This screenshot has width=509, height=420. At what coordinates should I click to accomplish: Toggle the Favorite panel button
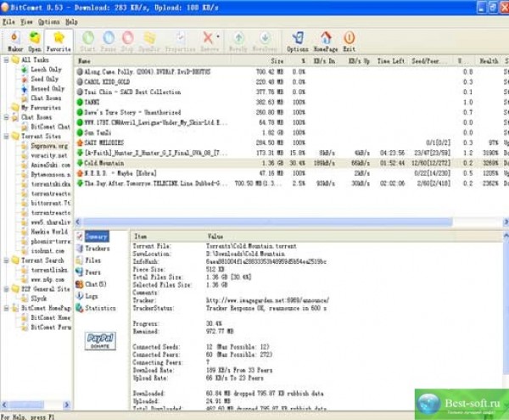tap(59, 42)
